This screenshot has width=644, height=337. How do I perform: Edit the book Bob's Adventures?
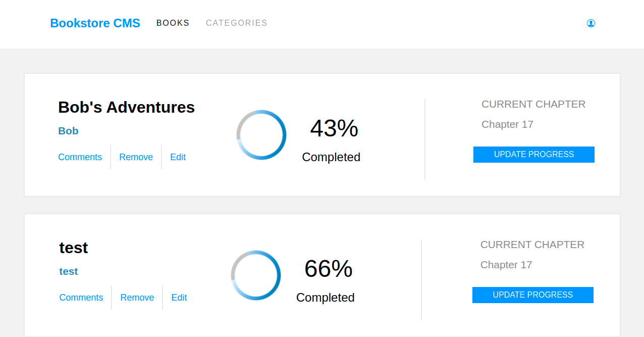[x=178, y=157]
